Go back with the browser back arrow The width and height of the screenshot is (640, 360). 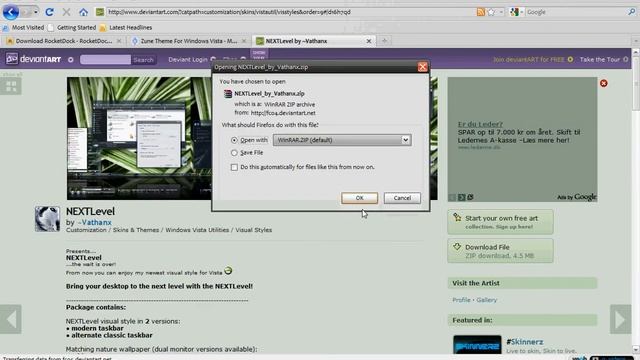point(11,12)
